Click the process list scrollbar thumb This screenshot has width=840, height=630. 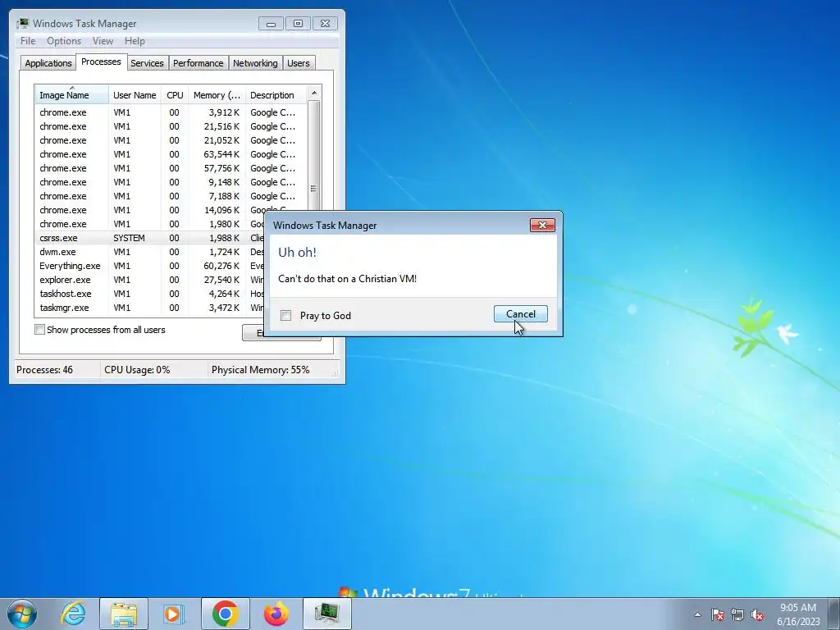pos(314,189)
